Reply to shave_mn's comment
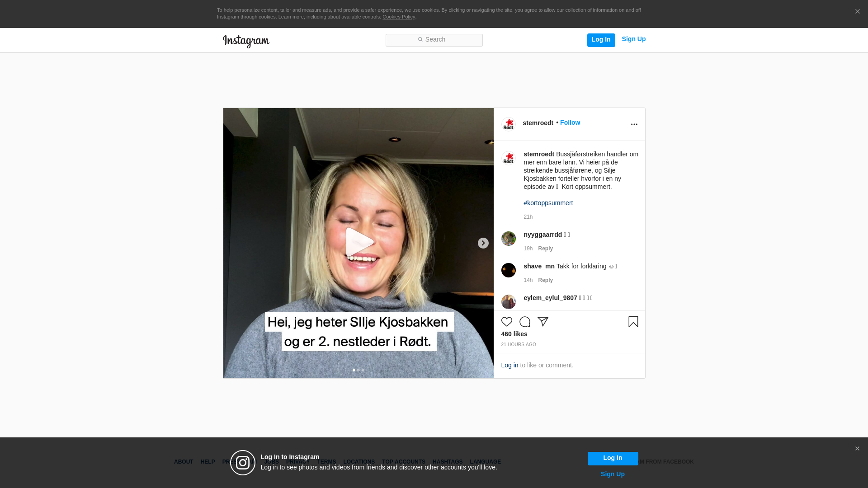This screenshot has height=488, width=868. point(545,280)
